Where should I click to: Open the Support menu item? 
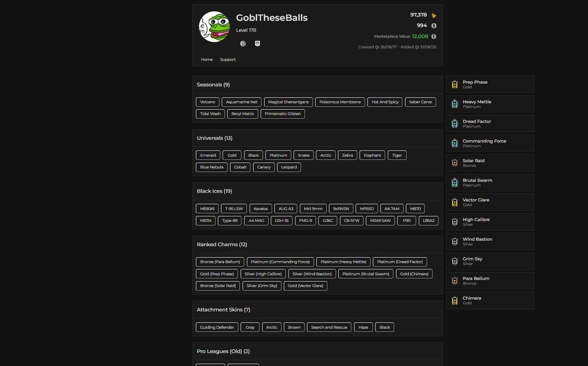(228, 60)
